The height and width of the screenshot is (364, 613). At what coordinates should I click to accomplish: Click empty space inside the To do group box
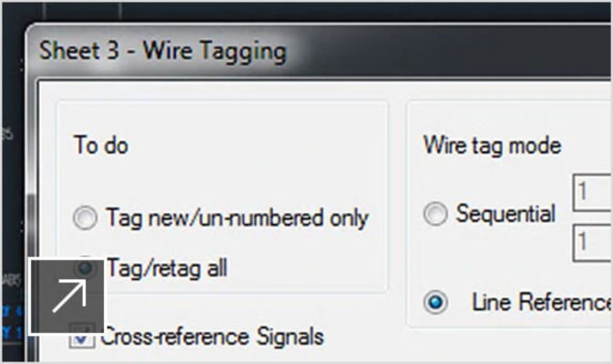tap(273, 164)
